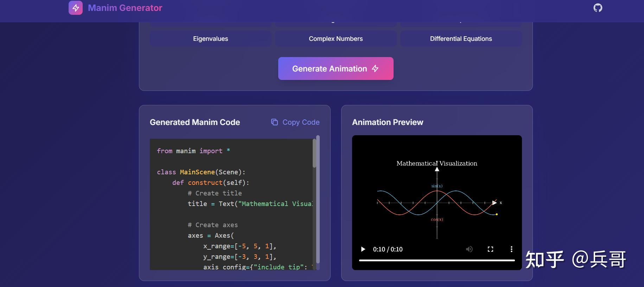Click the '# Create axes' comment line
The height and width of the screenshot is (287, 644).
click(x=213, y=225)
